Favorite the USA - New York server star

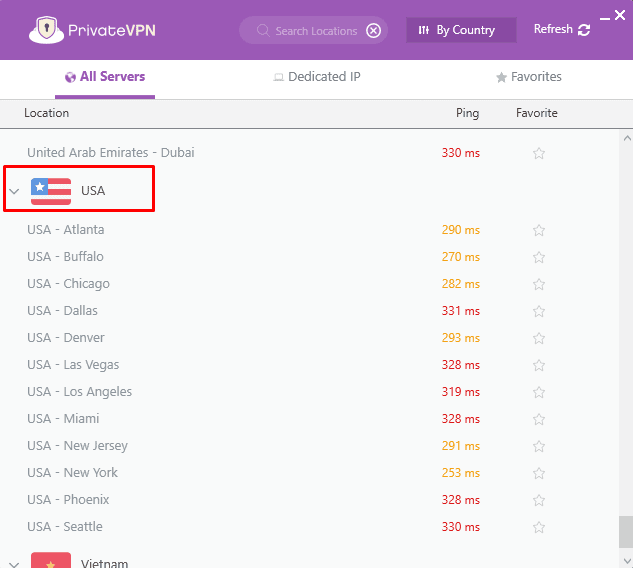coord(539,473)
